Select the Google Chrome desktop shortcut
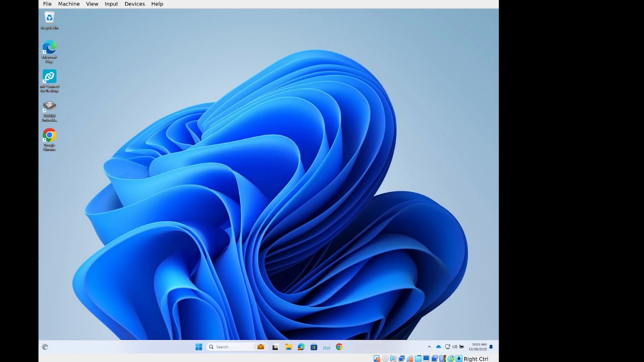Image resolution: width=644 pixels, height=362 pixels. (x=49, y=140)
